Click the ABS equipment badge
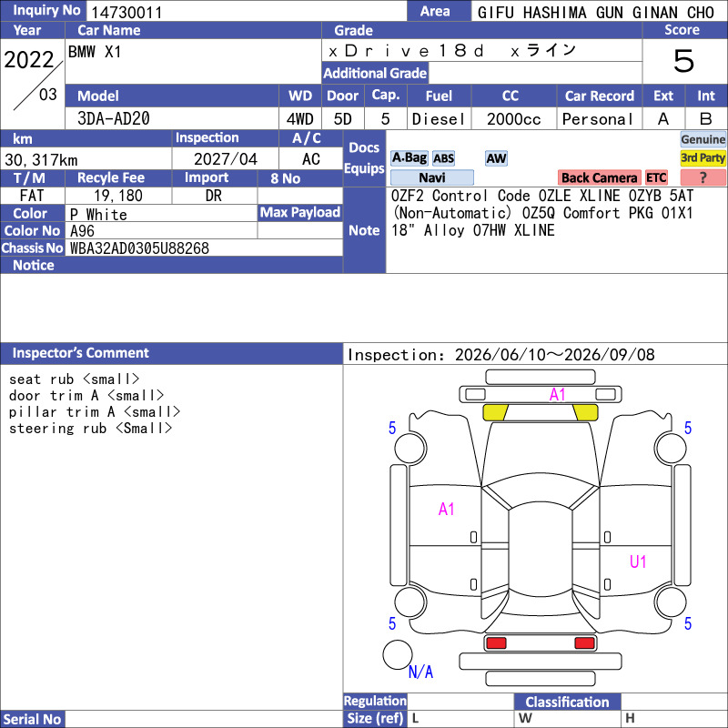Viewport: 728px width, 728px height. pos(443,158)
